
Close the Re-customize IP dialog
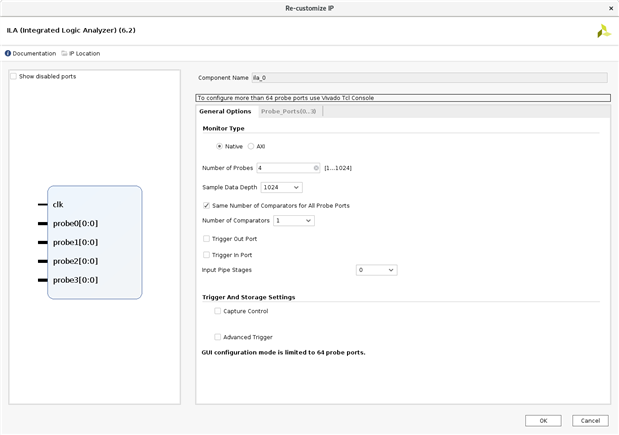click(611, 8)
